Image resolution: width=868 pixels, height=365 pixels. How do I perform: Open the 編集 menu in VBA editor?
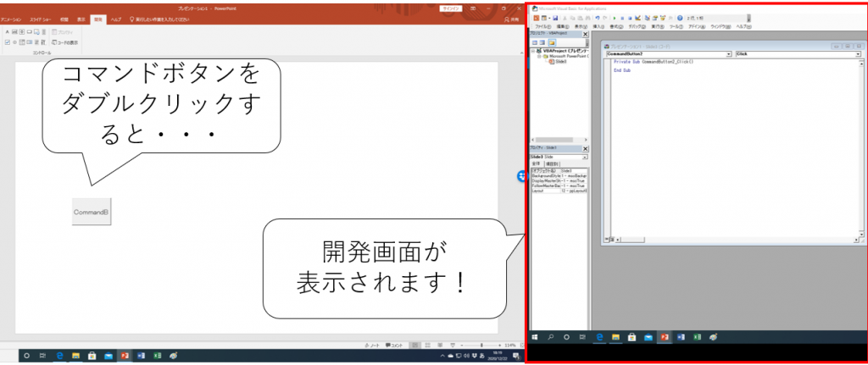tap(563, 26)
